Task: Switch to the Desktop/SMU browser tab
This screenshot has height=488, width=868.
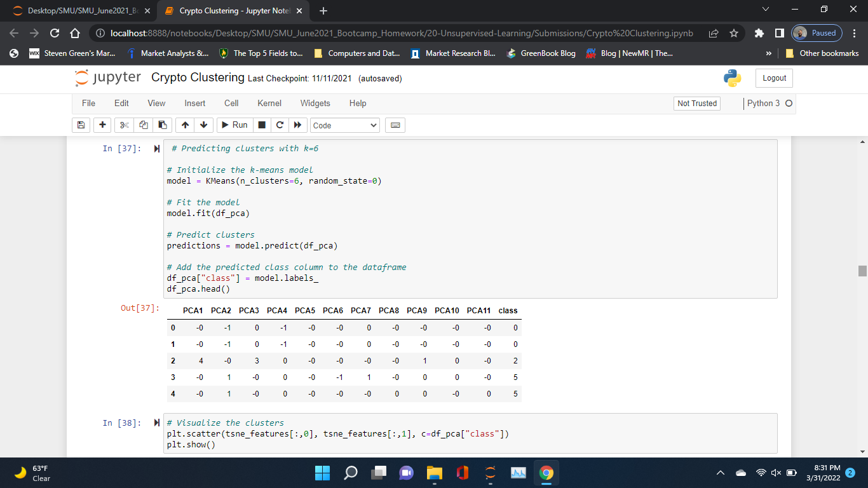Action: tap(81, 11)
